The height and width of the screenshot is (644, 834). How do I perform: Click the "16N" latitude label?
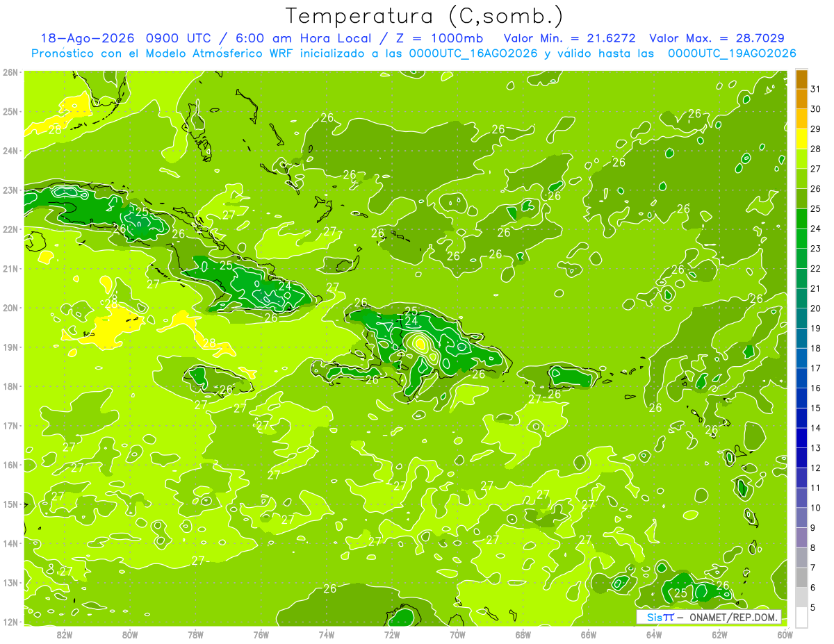(x=10, y=465)
